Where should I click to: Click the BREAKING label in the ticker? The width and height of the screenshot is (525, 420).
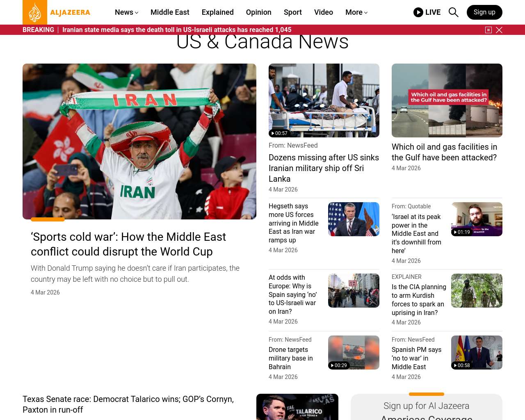38,30
